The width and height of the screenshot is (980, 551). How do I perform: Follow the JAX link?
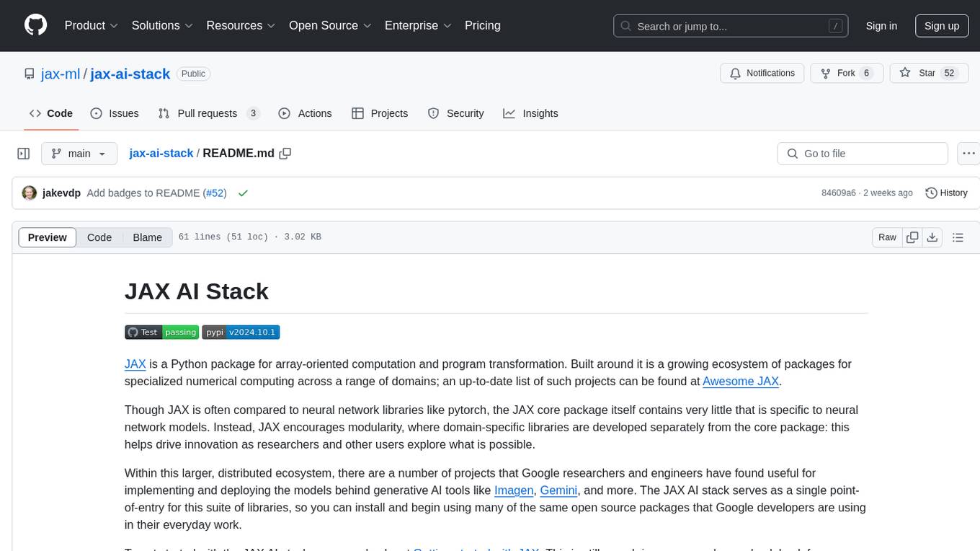135,364
